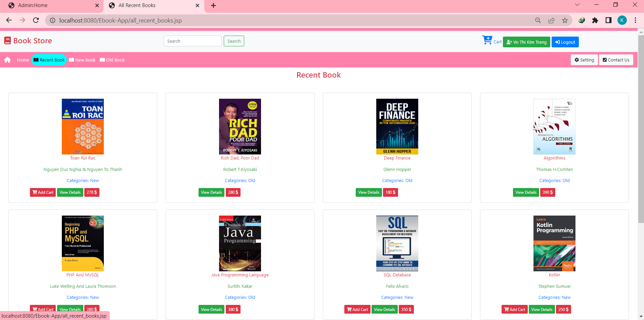Click the 380 $ price button
Viewport: 644px width, 320px height.
click(x=233, y=309)
